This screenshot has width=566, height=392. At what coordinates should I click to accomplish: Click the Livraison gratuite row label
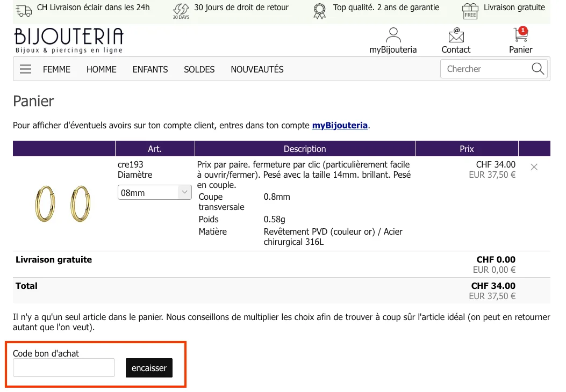tap(54, 260)
